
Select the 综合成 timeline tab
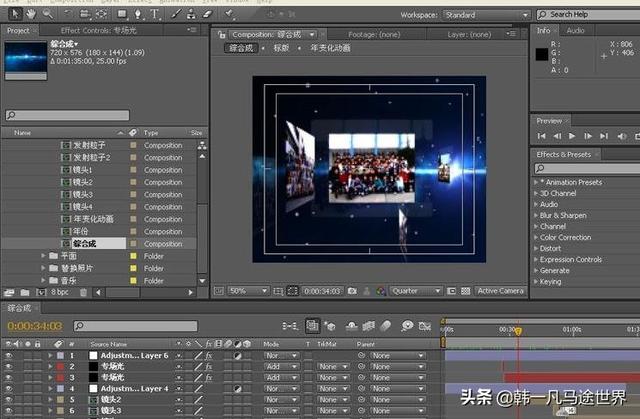tap(20, 308)
